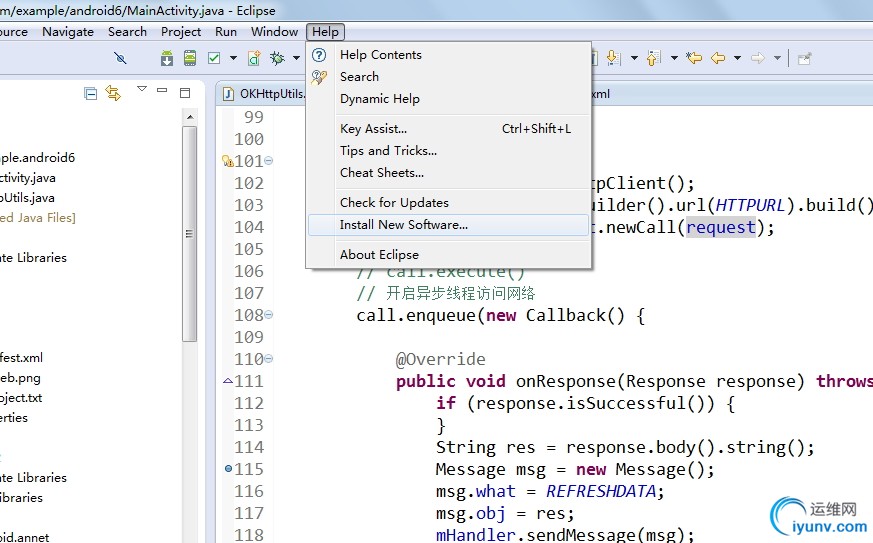873x543 pixels.
Task: Open the Run menu
Action: click(x=226, y=32)
